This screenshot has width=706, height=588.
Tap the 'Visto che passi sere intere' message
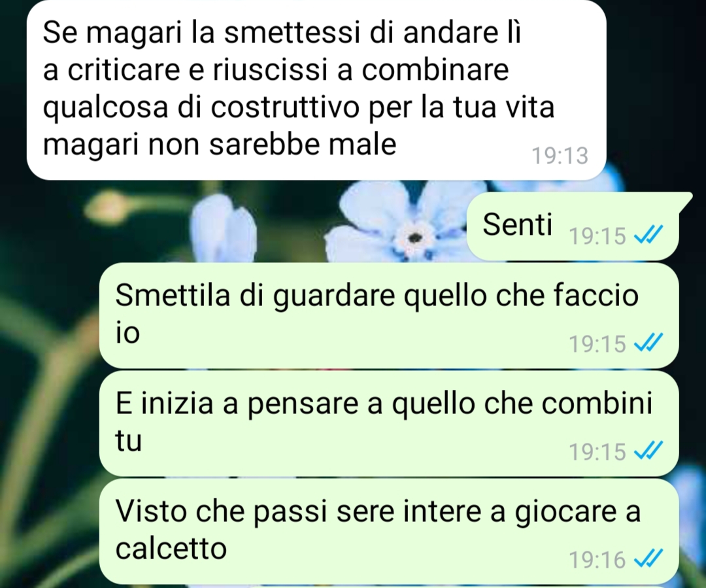coord(388,532)
